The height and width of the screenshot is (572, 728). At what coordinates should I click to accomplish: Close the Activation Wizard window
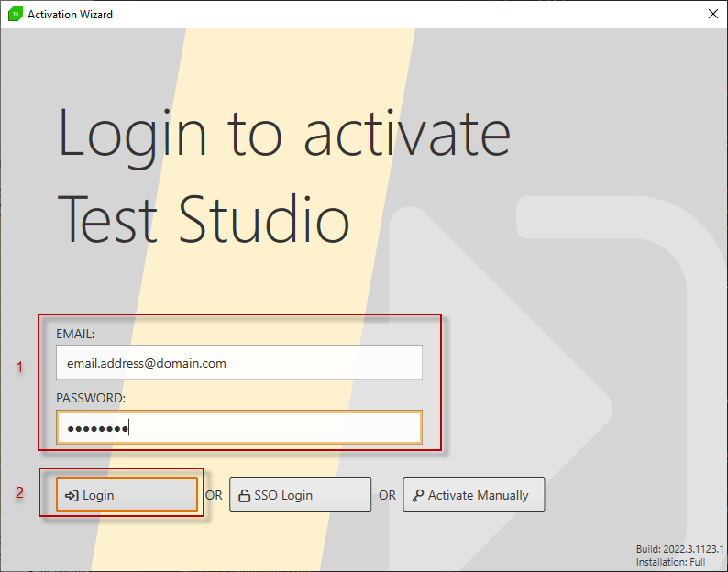[x=713, y=14]
